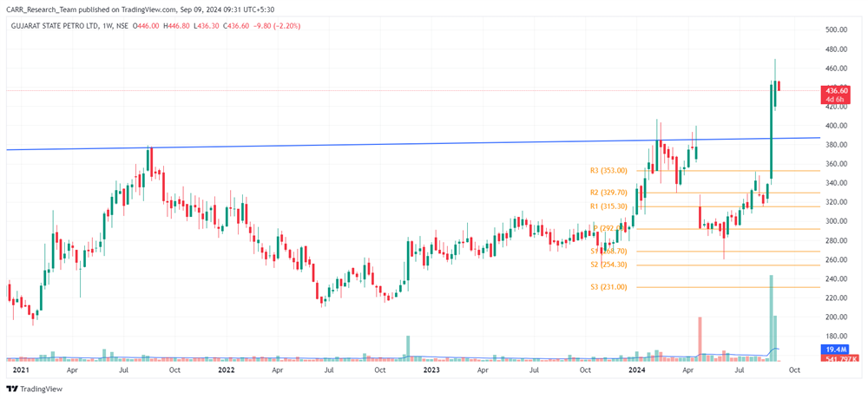This screenshot has height=399, width=868.
Task: Click the R1 (315.30) pivot label
Action: click(x=608, y=206)
